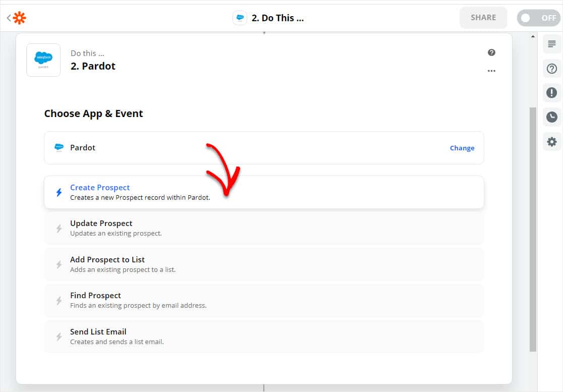Viewport: 563px width, 392px height.
Task: Open the outline lines icon in the sidebar
Action: [x=551, y=44]
